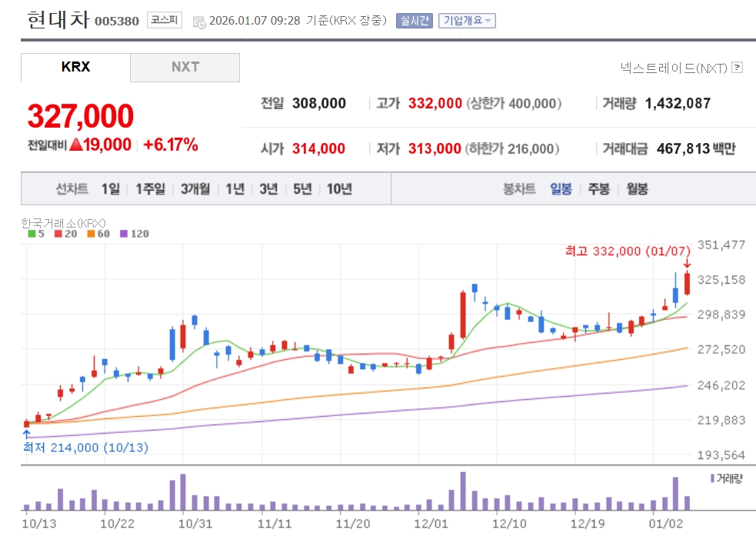Open the 기업개요 dropdown
Screen dimensions: 756x549
click(467, 20)
